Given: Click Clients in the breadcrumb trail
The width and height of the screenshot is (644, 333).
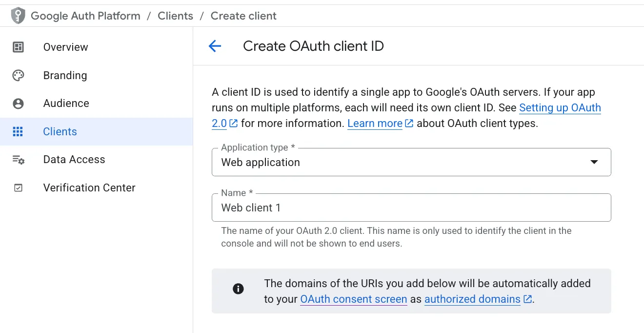Looking at the screenshot, I should pyautogui.click(x=175, y=16).
